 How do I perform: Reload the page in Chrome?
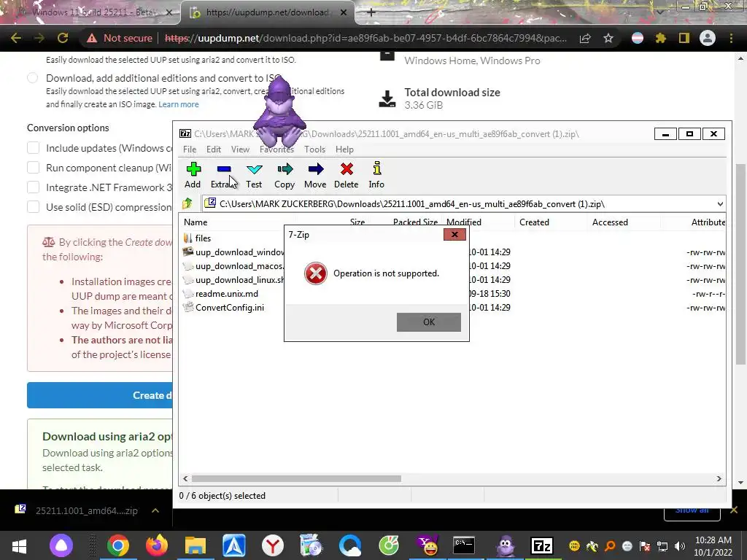coord(63,38)
